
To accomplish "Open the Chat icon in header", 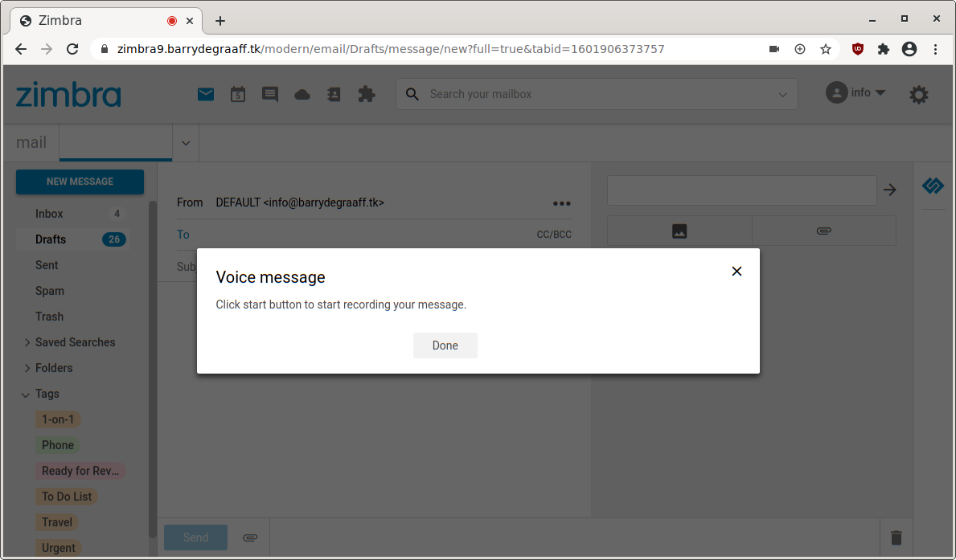I will coord(270,95).
